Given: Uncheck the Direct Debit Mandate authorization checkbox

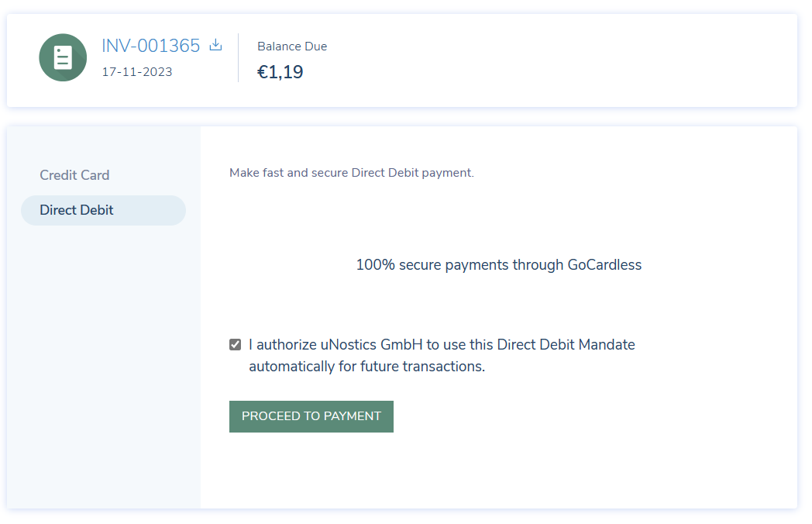Looking at the screenshot, I should [235, 345].
